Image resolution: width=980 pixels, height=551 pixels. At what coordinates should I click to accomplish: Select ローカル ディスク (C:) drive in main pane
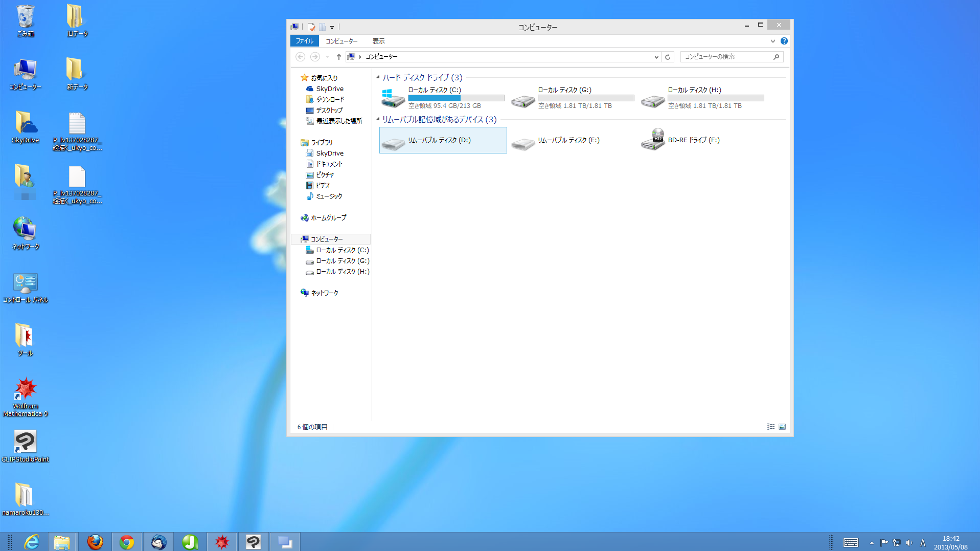coord(393,97)
